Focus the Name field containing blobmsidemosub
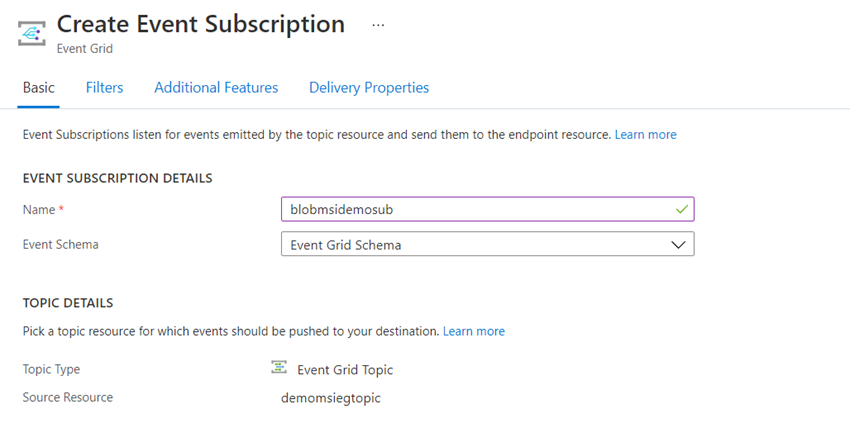850x428 pixels. [487, 209]
